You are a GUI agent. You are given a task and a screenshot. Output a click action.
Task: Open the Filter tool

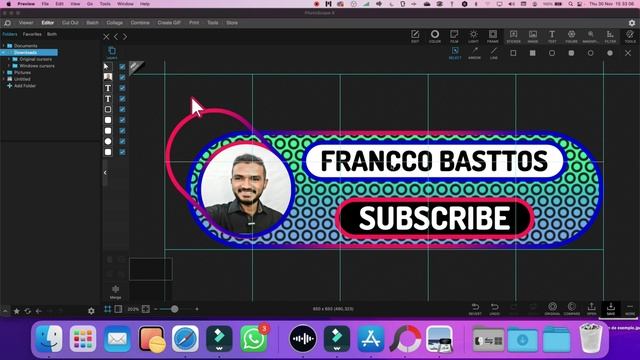(x=610, y=36)
